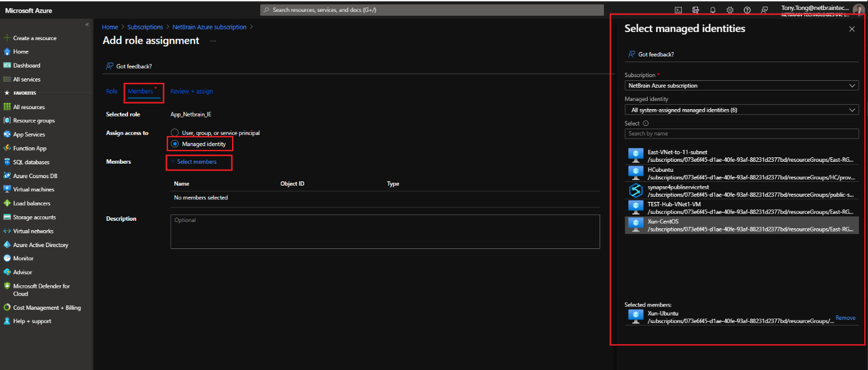Image resolution: width=868 pixels, height=370 pixels.
Task: Open Azure Active Directory from the sidebar
Action: pyautogui.click(x=41, y=244)
